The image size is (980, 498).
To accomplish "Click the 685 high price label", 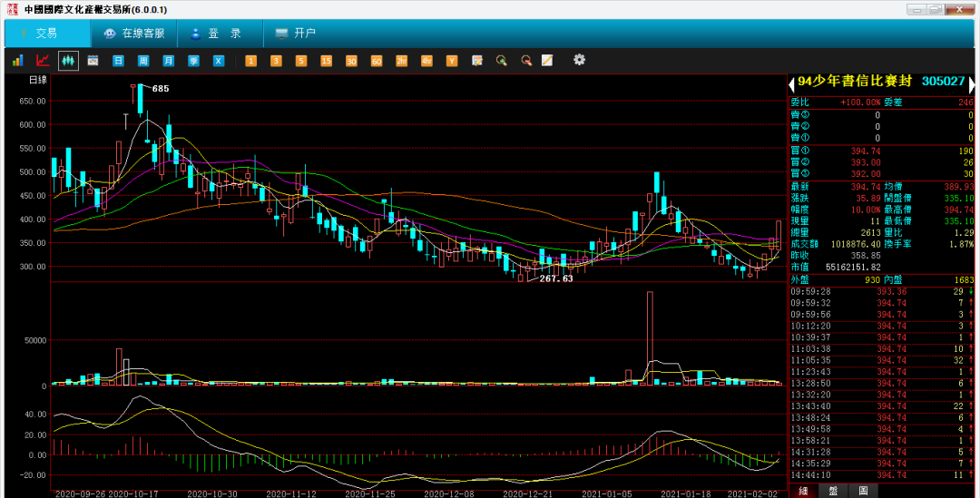I will coord(161,89).
